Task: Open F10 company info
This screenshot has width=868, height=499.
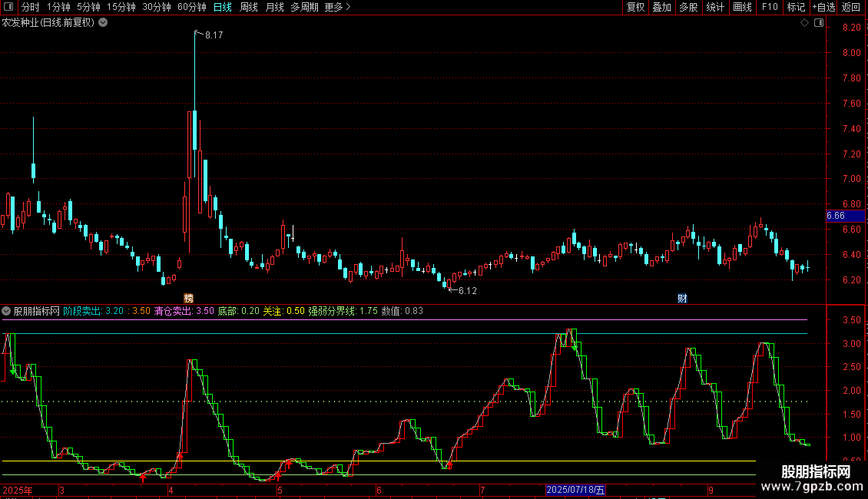Action: click(770, 7)
